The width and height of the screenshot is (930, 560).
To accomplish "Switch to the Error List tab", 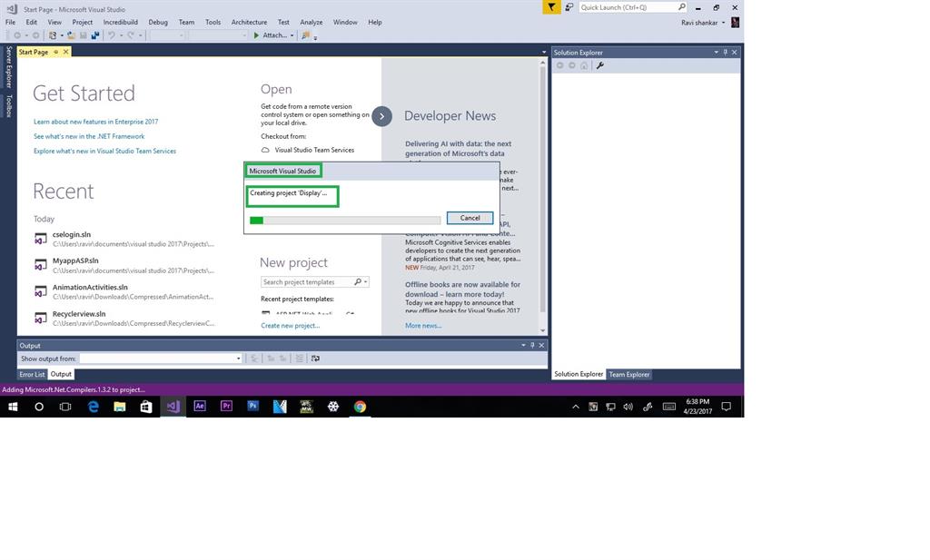I will (x=32, y=375).
